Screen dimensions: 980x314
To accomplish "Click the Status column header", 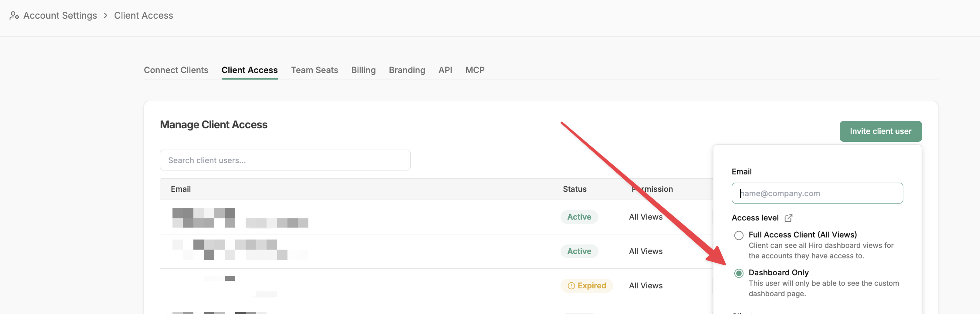I will pyautogui.click(x=574, y=189).
